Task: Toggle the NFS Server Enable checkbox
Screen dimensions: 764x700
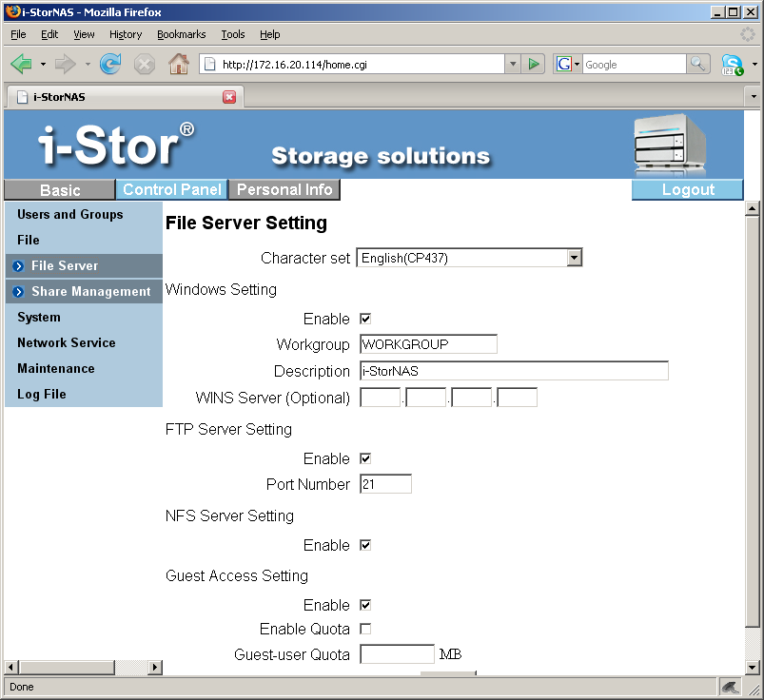Action: (x=365, y=545)
